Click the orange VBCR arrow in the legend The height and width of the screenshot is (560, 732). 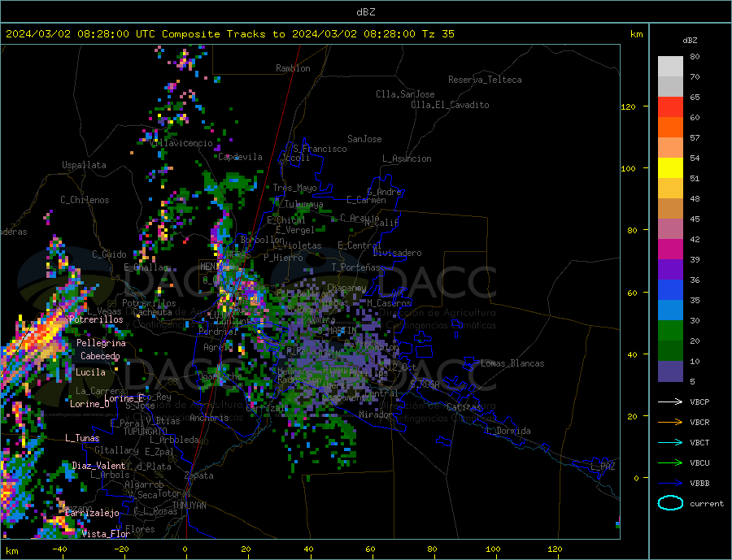670,423
